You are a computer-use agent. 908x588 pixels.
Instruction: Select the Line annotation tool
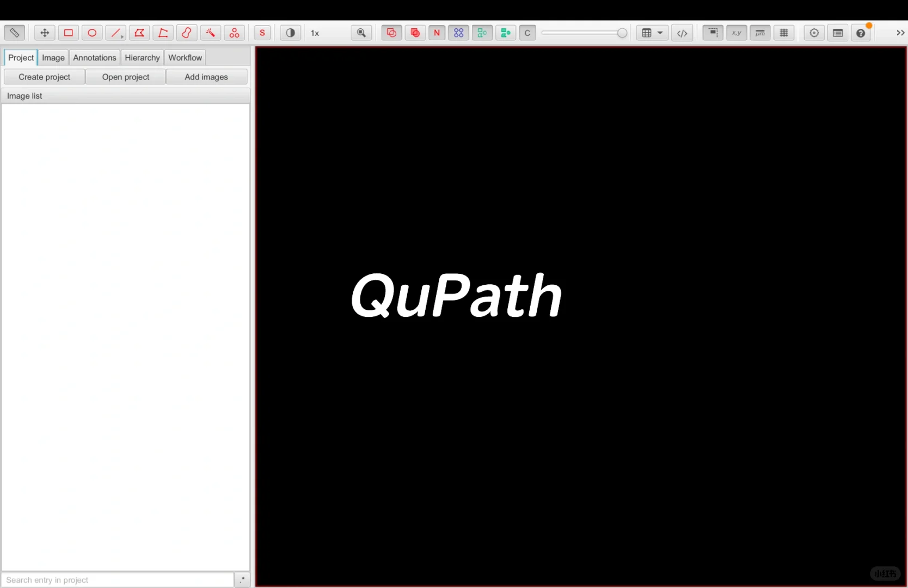click(116, 33)
